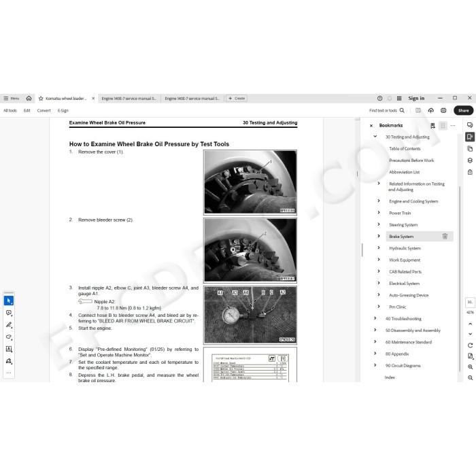
Task: Open the layers sidebar icon
Action: pyautogui.click(x=470, y=160)
